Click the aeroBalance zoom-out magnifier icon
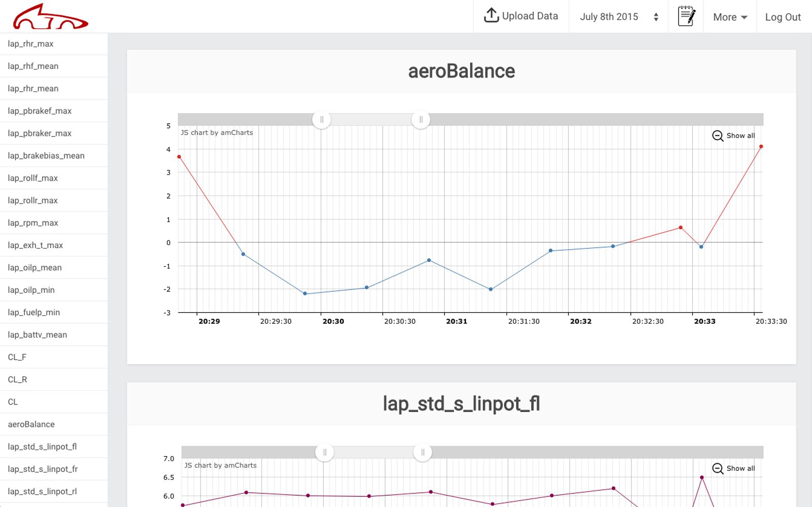This screenshot has width=812, height=507. coord(718,136)
